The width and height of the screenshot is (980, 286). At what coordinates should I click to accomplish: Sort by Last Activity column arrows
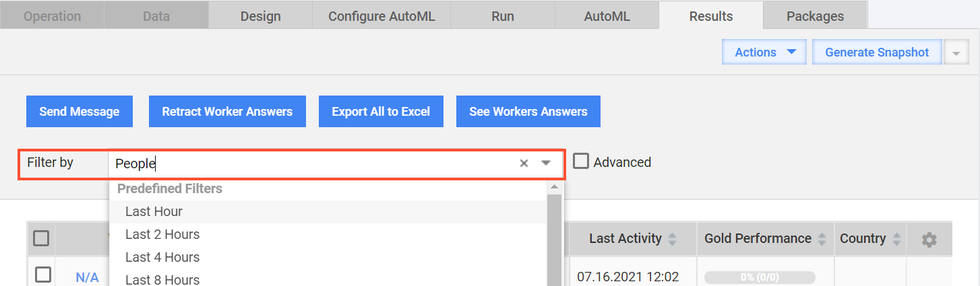(x=672, y=239)
